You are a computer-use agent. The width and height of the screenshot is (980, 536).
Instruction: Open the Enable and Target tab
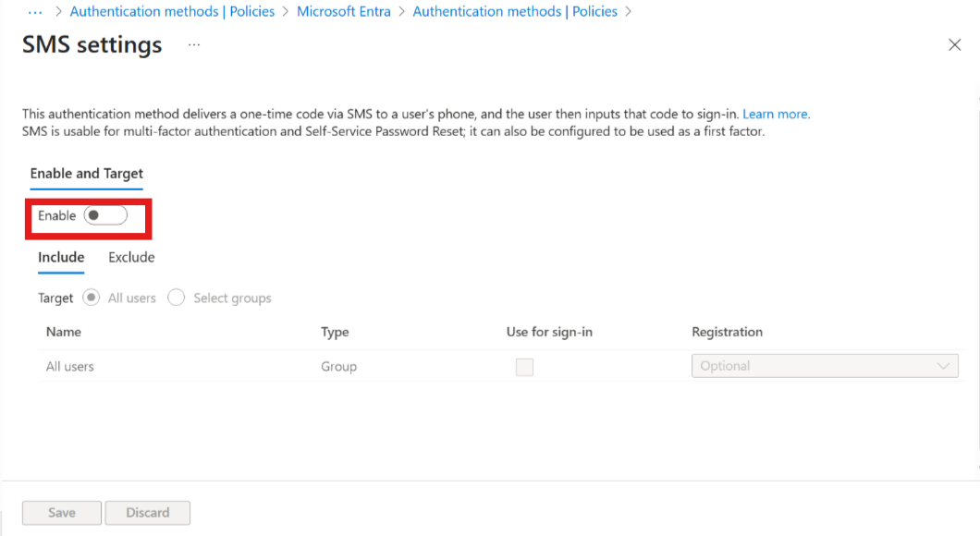(x=86, y=174)
